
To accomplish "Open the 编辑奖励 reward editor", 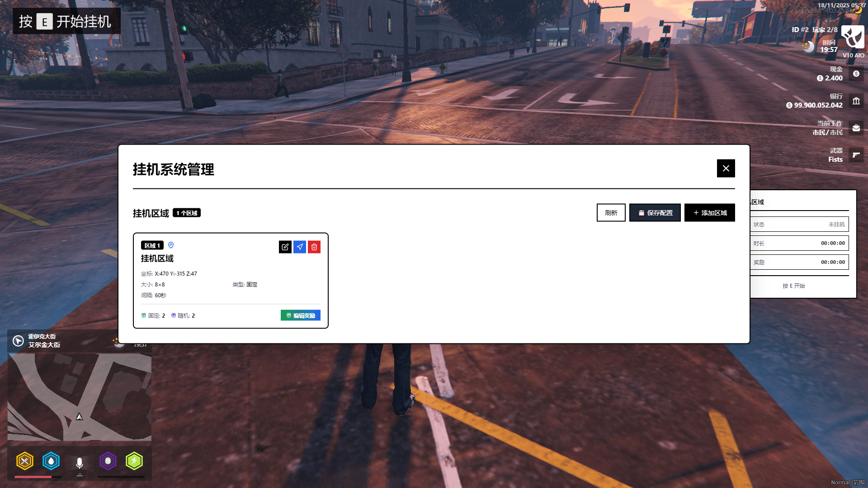I will [x=301, y=315].
